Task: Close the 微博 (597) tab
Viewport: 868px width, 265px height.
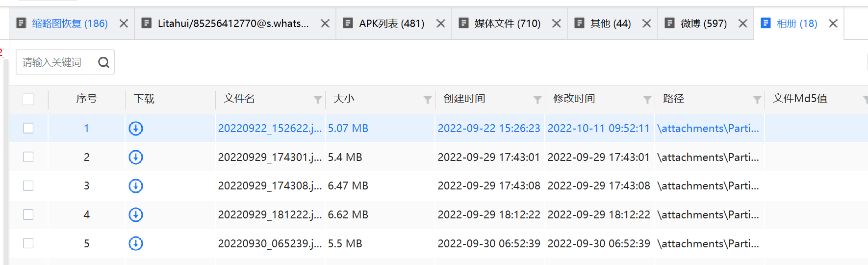Action: [742, 24]
